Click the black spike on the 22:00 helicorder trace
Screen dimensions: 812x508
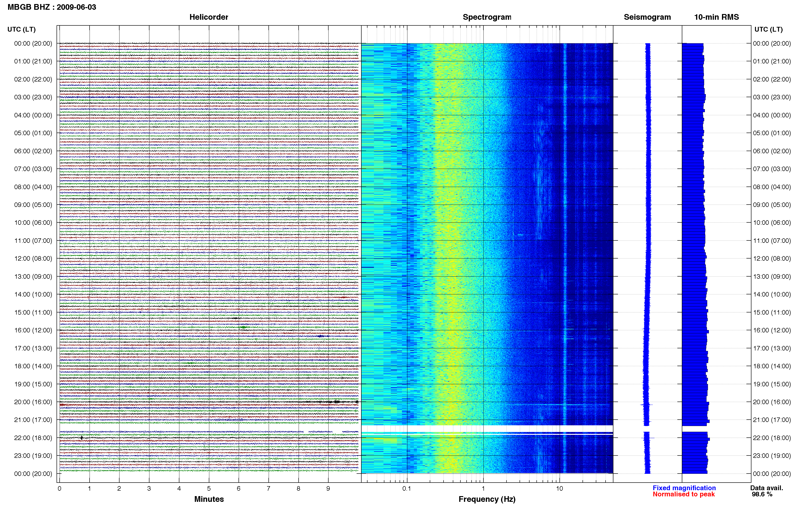pyautogui.click(x=81, y=438)
